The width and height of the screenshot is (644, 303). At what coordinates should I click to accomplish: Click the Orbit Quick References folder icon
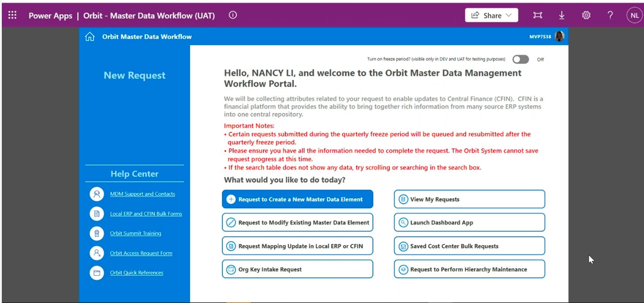pyautogui.click(x=97, y=273)
